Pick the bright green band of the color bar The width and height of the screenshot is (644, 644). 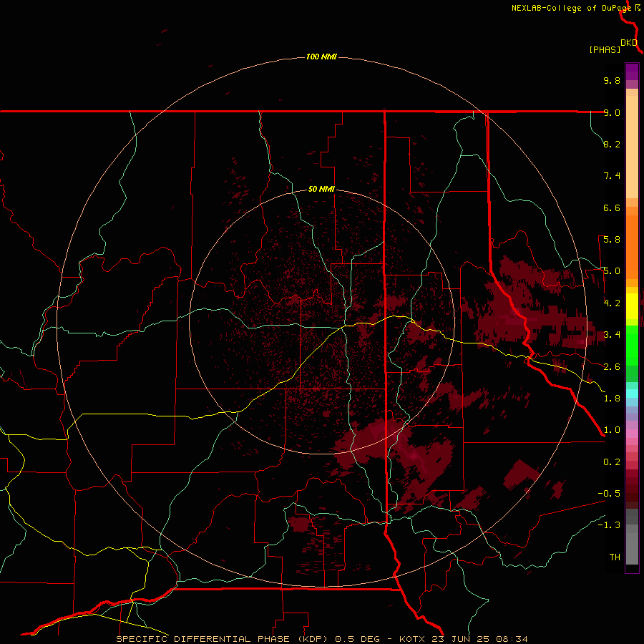tap(632, 346)
